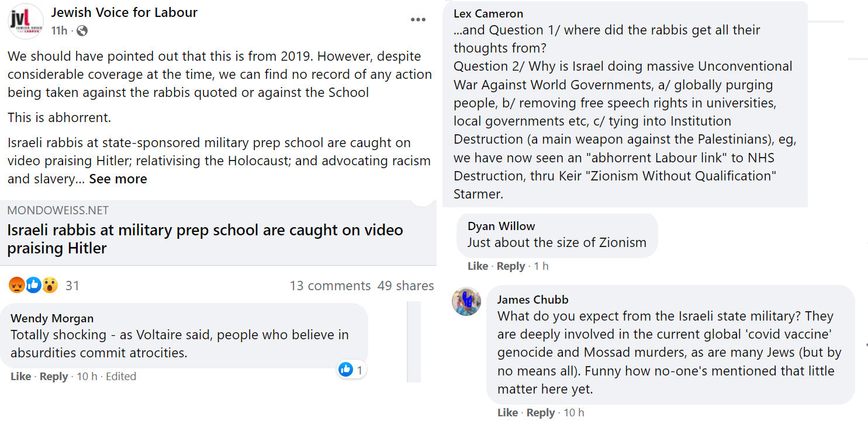Image resolution: width=868 pixels, height=428 pixels.
Task: Like James Chubb's comment
Action: (507, 413)
